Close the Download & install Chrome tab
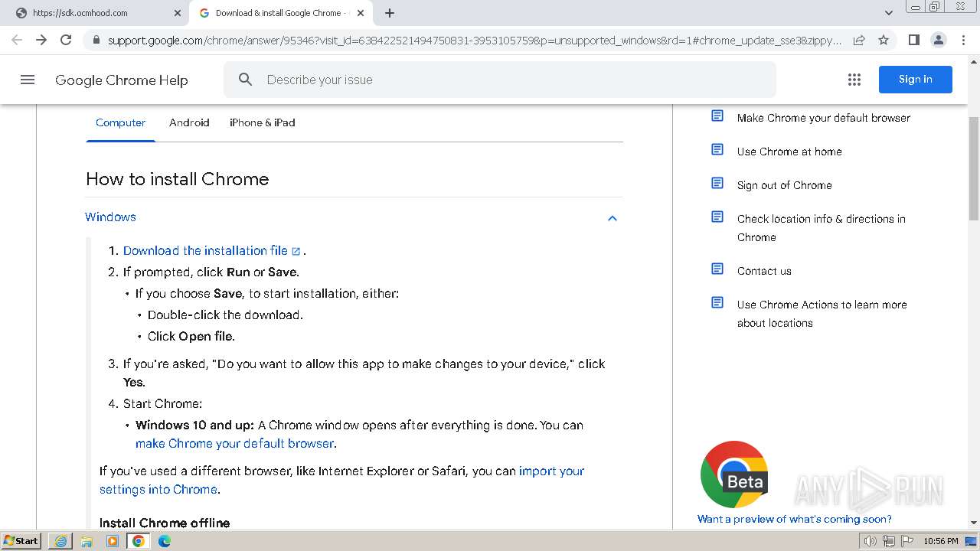This screenshot has height=551, width=980. click(x=361, y=13)
